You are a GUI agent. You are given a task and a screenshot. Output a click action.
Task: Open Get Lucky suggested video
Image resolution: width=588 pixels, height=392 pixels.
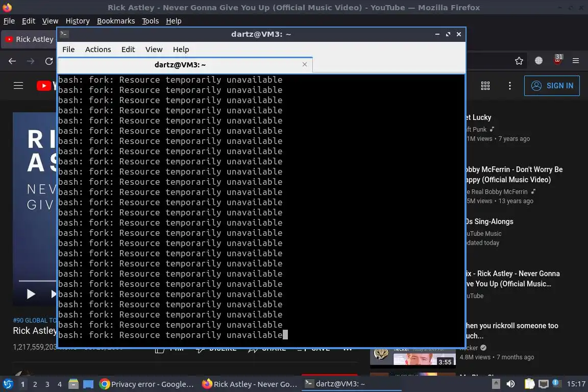478,117
